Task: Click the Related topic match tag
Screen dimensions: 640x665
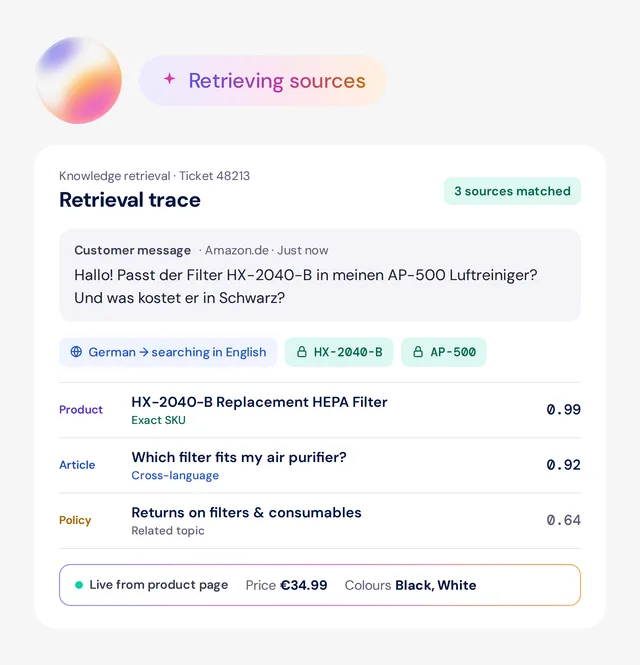Action: pyautogui.click(x=168, y=531)
